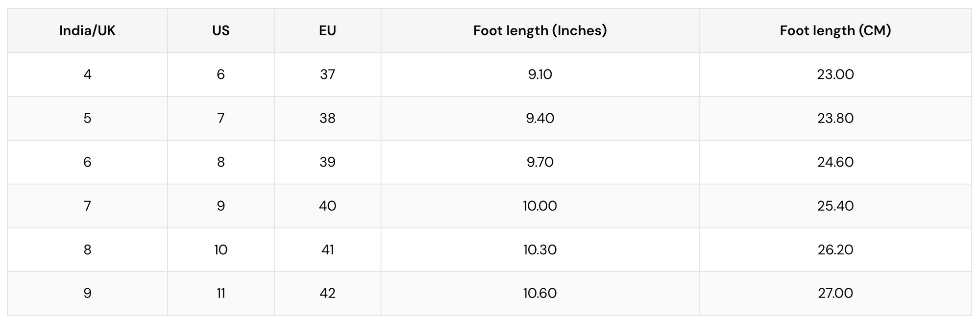Select the EU column header
Screen dimensions: 980x323
(328, 31)
